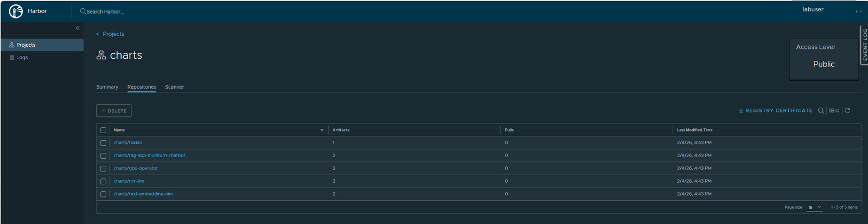This screenshot has width=868, height=224.
Task: Click the charts project icon beside the title
Action: (101, 55)
